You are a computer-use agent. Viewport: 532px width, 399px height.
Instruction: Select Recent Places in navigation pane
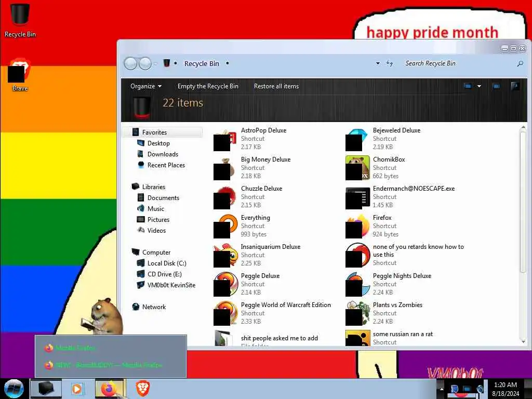coord(166,165)
